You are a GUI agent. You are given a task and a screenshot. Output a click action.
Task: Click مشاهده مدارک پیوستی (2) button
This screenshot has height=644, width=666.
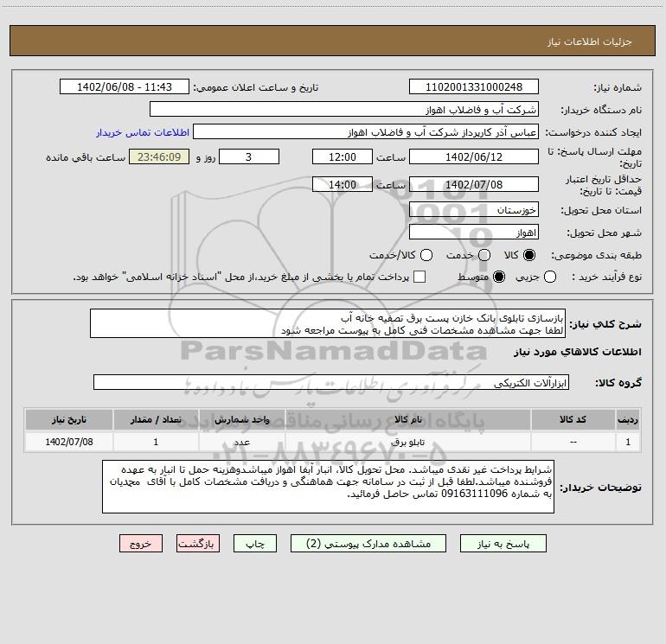point(368,544)
